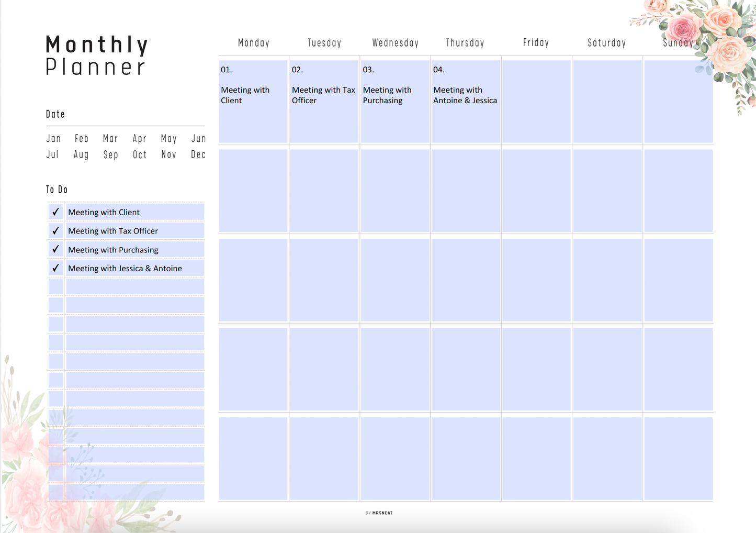Pick the Aug month label
The image size is (756, 533).
[81, 155]
